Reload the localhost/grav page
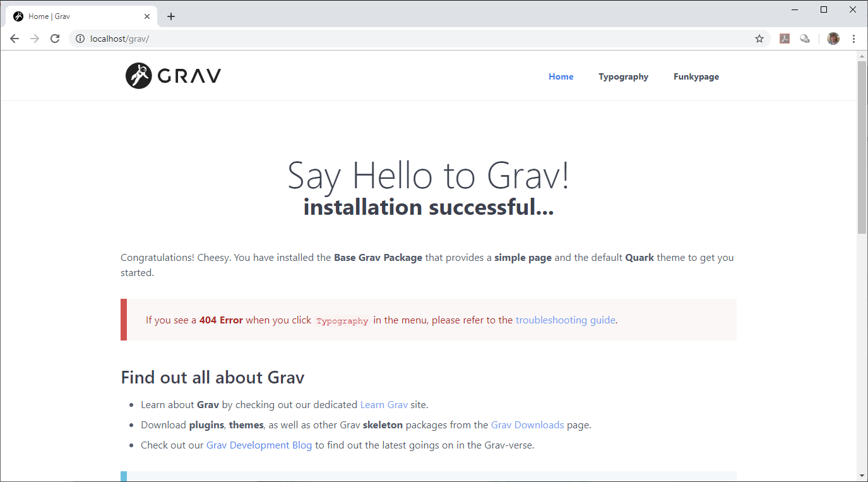 [55, 39]
